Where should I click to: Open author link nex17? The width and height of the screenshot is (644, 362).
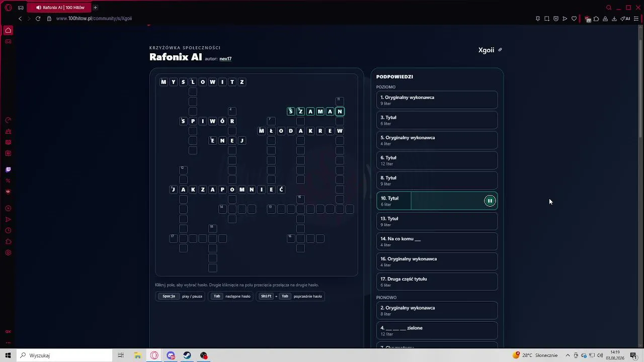[x=225, y=59]
